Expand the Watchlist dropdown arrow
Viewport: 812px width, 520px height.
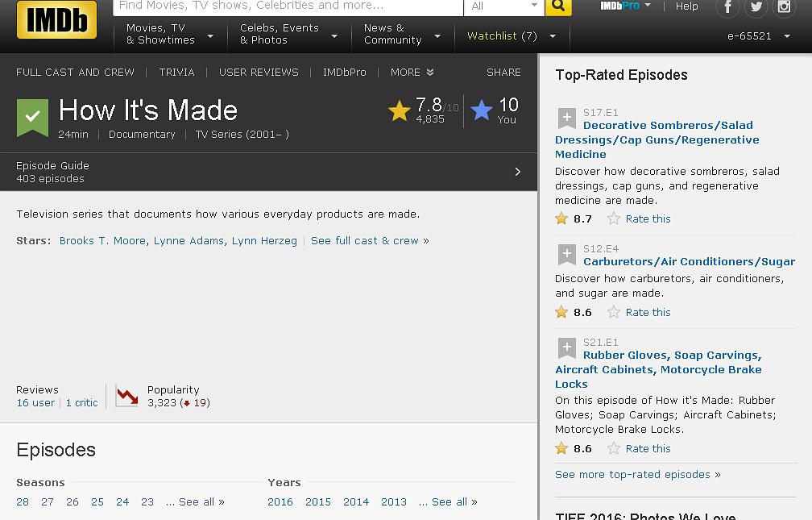(x=553, y=35)
